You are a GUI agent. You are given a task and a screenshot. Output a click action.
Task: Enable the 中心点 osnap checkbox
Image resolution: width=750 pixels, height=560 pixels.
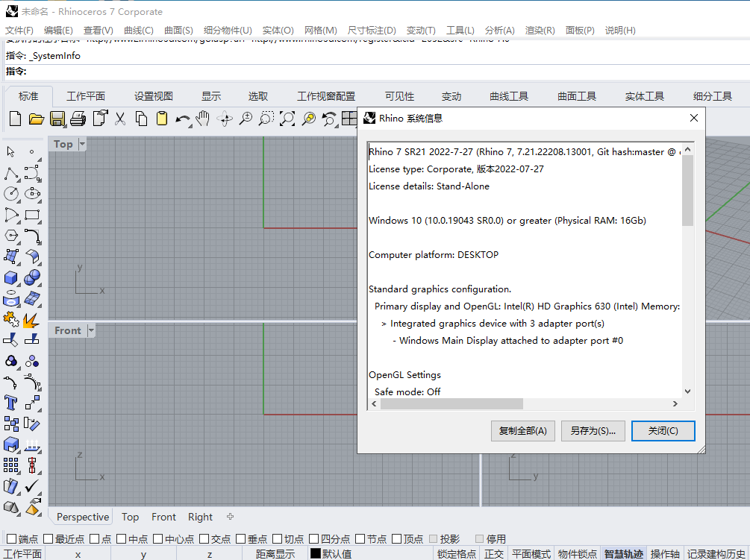pos(158,539)
